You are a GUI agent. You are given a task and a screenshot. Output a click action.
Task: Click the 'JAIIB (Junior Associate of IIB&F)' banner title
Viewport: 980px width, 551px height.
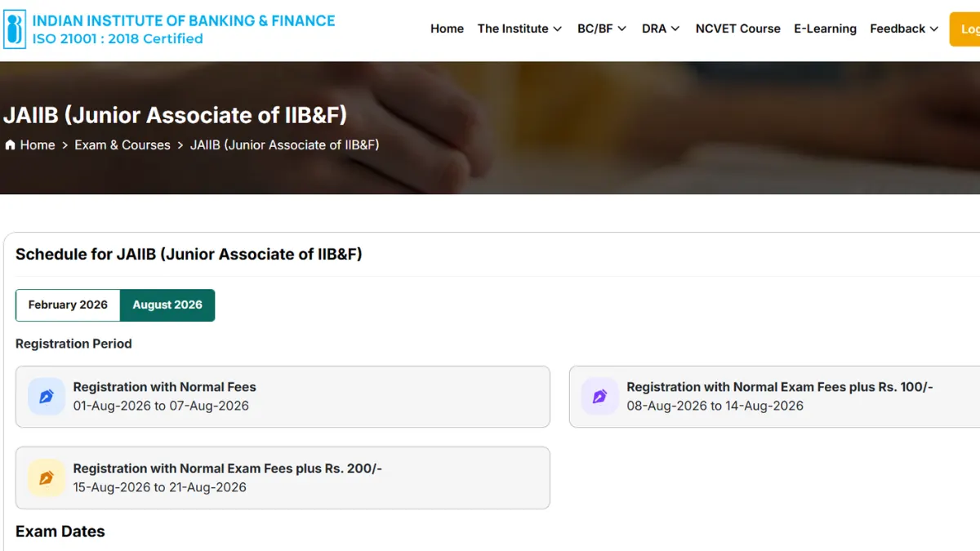tap(176, 115)
